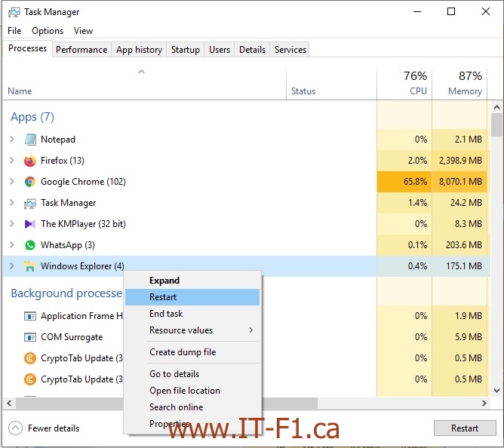504x448 pixels.
Task: Click Chrome's 8,070.1 MB memory cell
Action: (459, 182)
